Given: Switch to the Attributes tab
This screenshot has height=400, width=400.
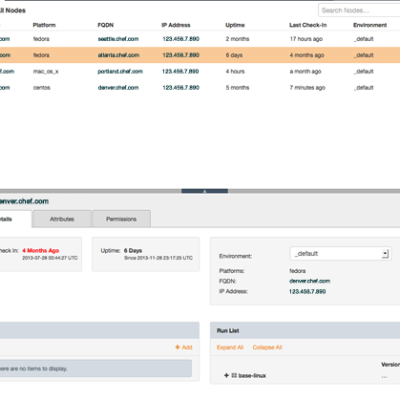Looking at the screenshot, I should 62,219.
